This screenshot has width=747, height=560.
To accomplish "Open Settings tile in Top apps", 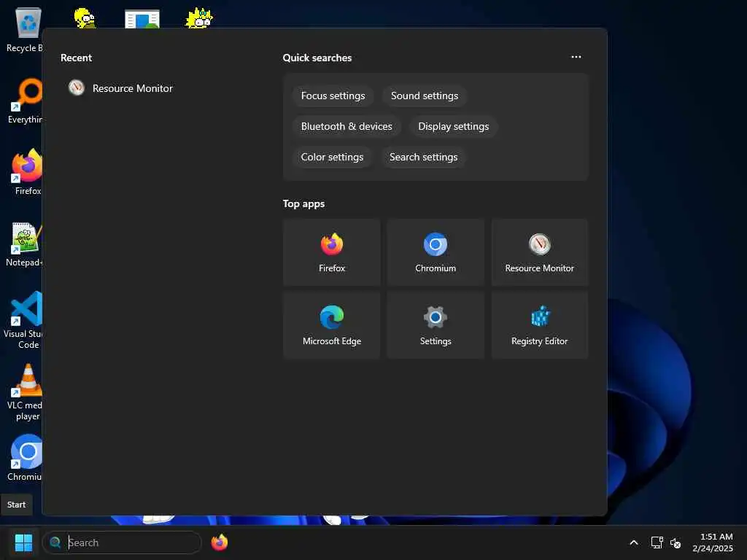I will tap(436, 325).
